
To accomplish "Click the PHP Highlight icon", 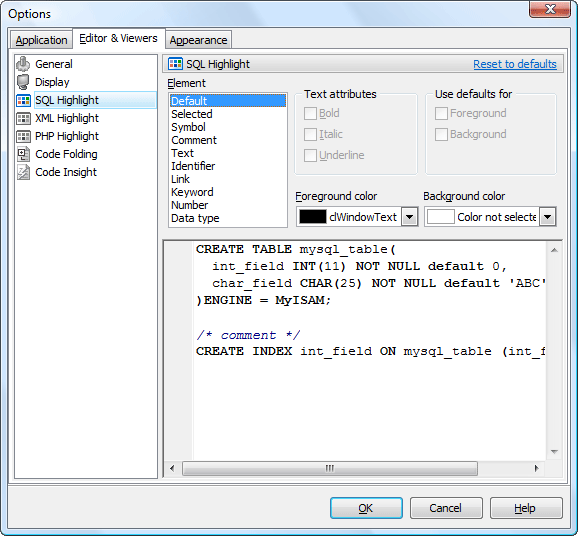I will [x=23, y=136].
